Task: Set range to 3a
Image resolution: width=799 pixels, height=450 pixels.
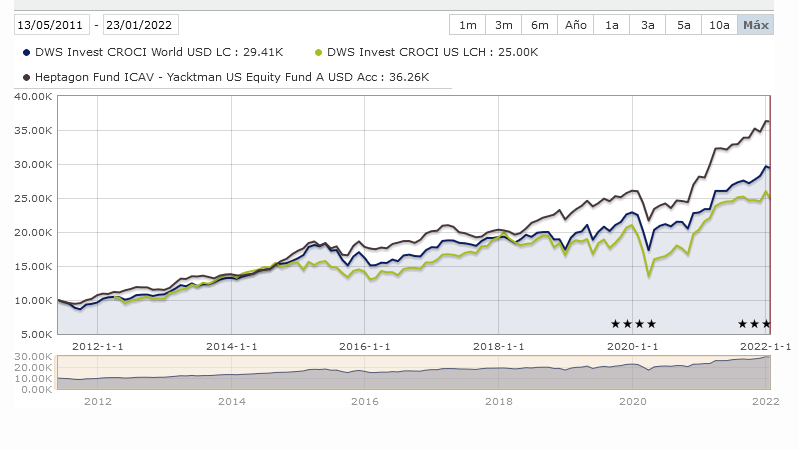Action: pyautogui.click(x=648, y=25)
